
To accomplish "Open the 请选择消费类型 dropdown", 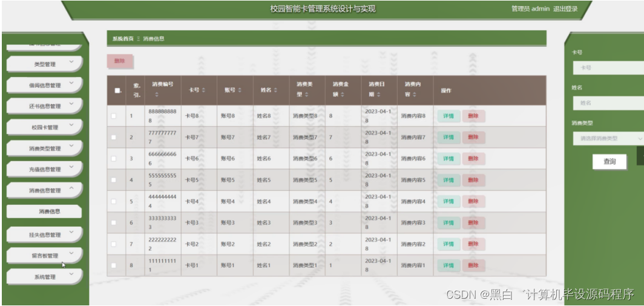I will coord(608,139).
